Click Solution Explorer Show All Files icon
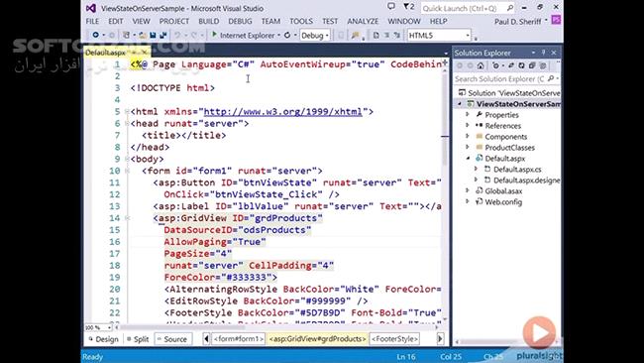 click(543, 65)
